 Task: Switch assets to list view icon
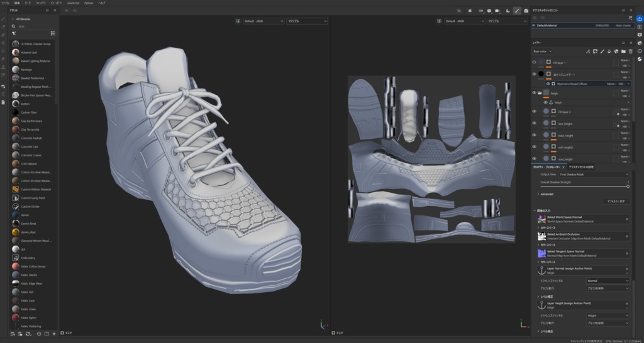53,33
